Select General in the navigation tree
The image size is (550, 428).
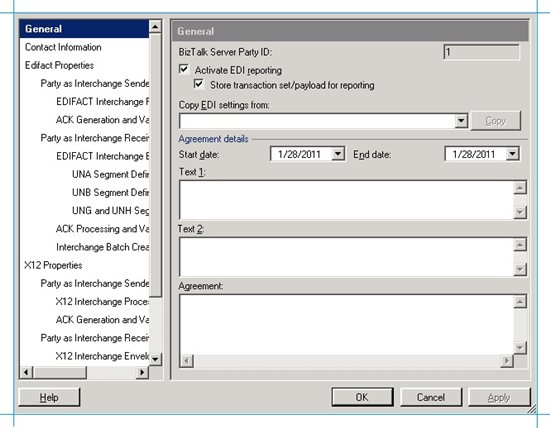click(84, 29)
